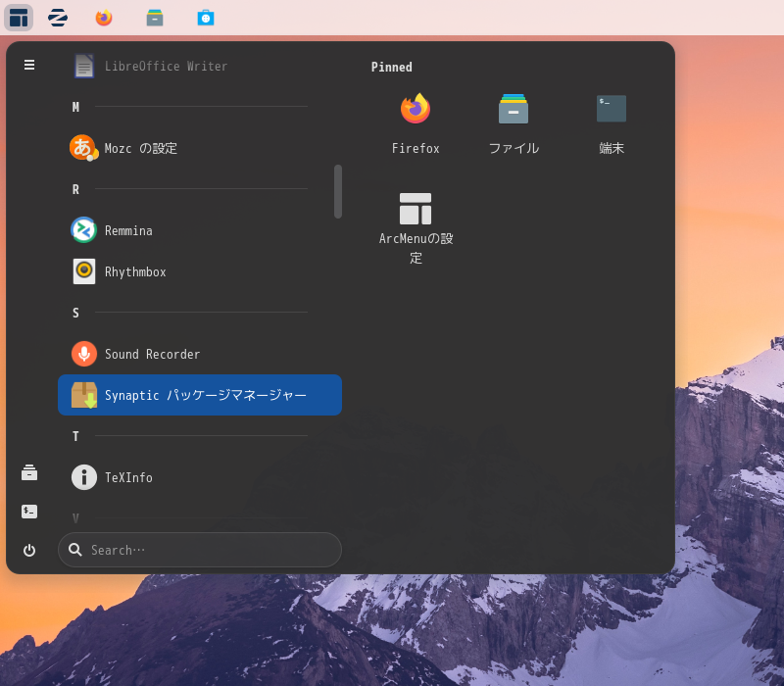This screenshot has width=784, height=686.
Task: Click the Mozc settings app icon
Action: pyautogui.click(x=83, y=148)
